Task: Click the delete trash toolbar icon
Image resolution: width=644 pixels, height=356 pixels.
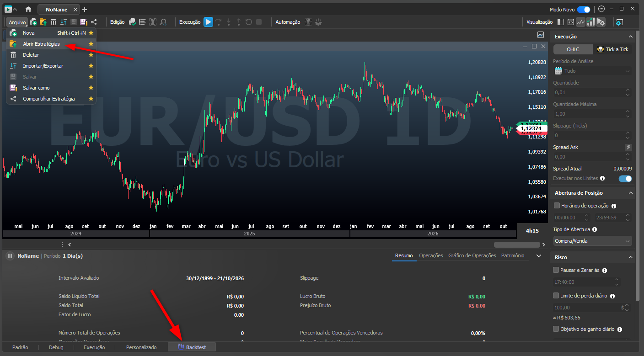Action: tap(54, 21)
